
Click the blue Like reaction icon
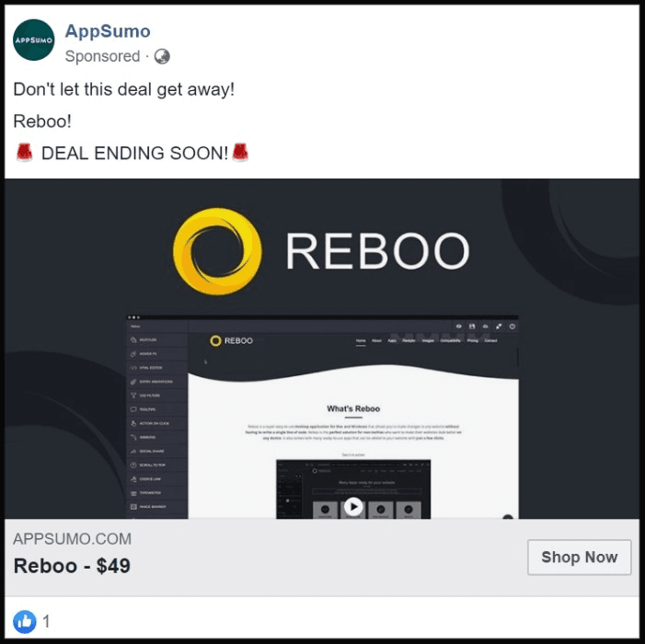pos(24,621)
